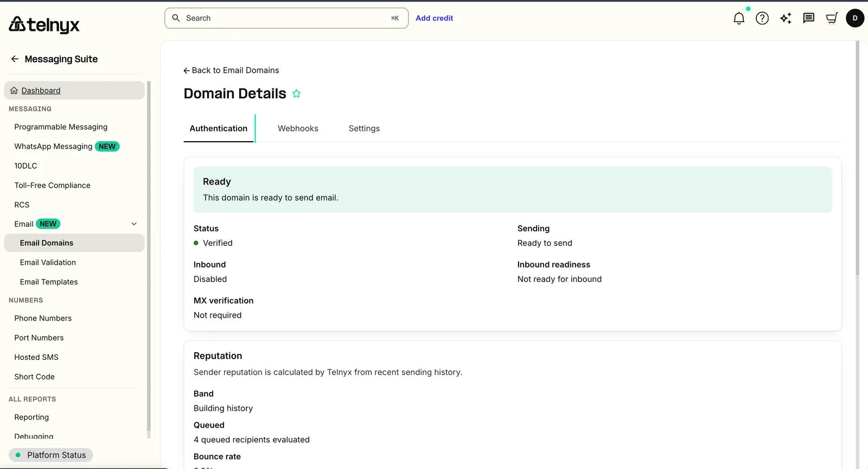Select Email Domains in sidebar
Viewport: 868px width, 469px height.
tap(74, 243)
